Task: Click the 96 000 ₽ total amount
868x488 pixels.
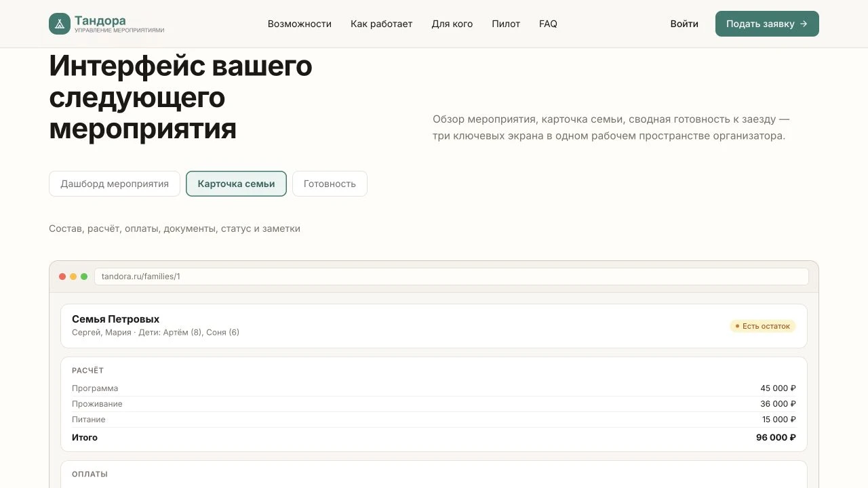Action: pyautogui.click(x=776, y=438)
